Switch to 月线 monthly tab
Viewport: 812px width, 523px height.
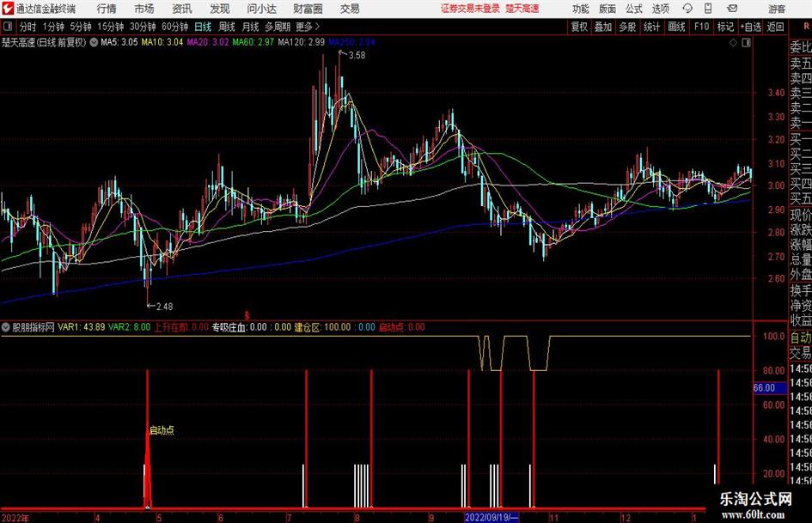[x=250, y=27]
